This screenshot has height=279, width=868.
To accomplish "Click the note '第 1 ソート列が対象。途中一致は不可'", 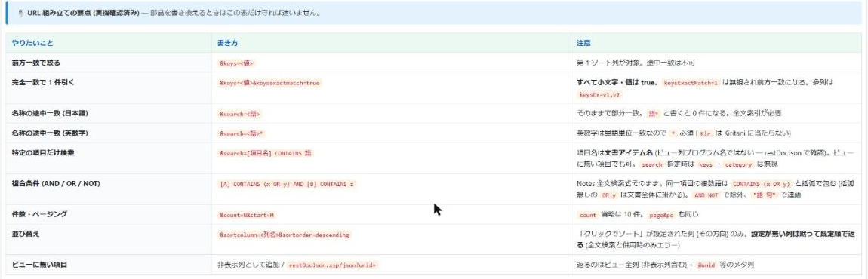I will point(636,63).
